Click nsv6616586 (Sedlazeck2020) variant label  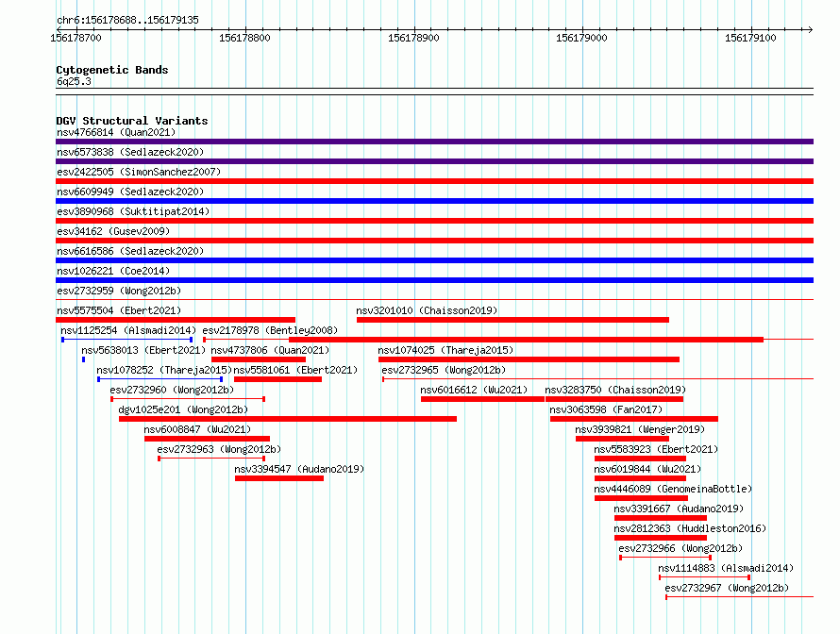(x=130, y=251)
